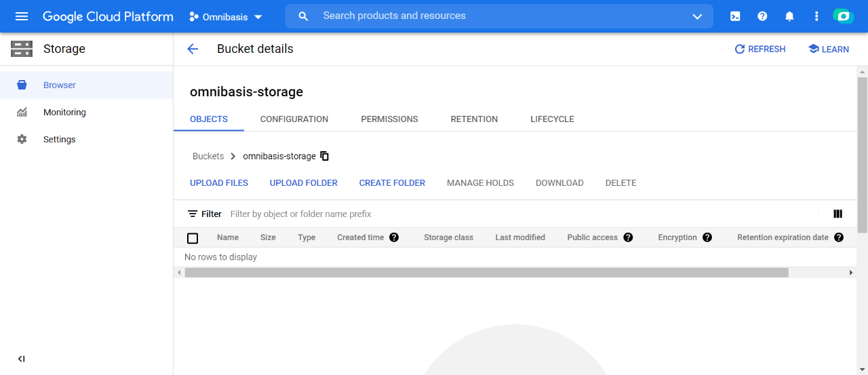Click the Storage class column header
868x375 pixels.
tap(448, 237)
